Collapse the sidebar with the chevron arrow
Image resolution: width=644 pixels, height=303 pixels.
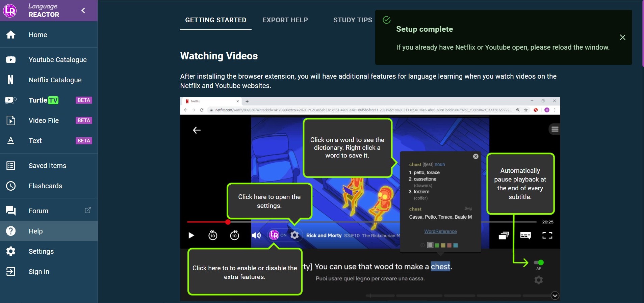pos(83,10)
